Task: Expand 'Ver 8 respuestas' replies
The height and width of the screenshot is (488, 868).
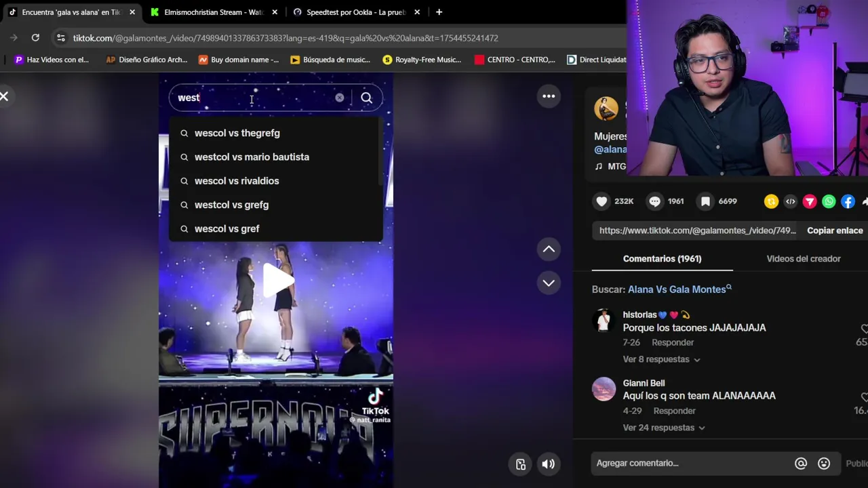Action: coord(661,359)
